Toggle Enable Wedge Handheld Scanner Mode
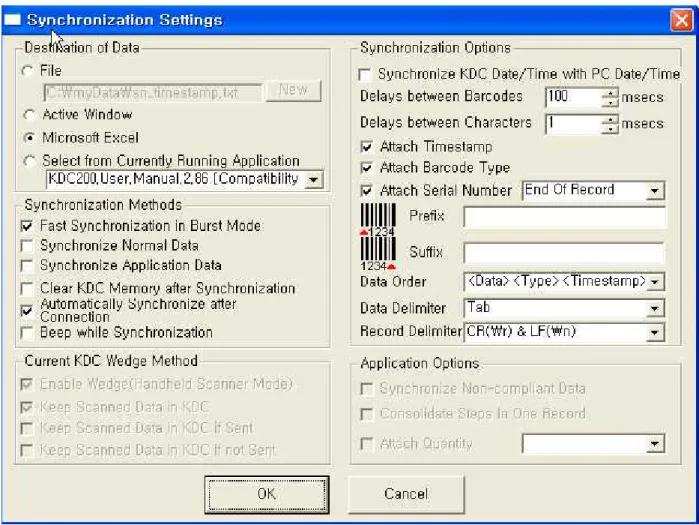 tap(27, 384)
